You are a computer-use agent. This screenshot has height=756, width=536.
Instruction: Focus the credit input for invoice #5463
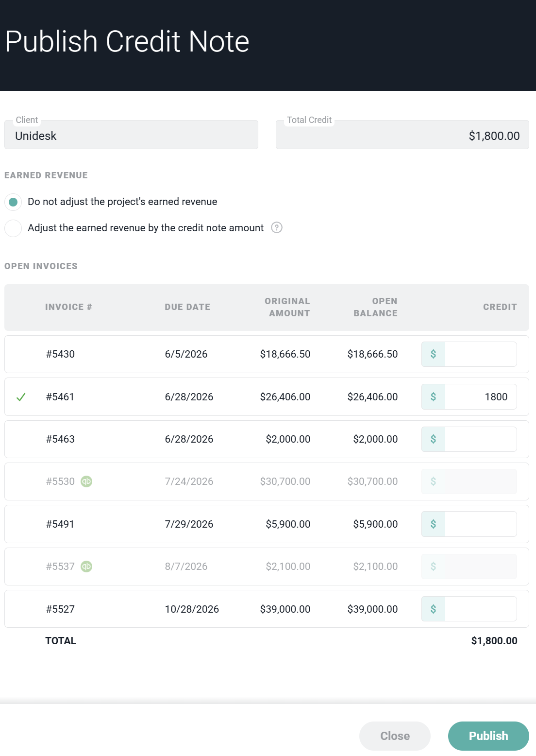click(x=481, y=439)
